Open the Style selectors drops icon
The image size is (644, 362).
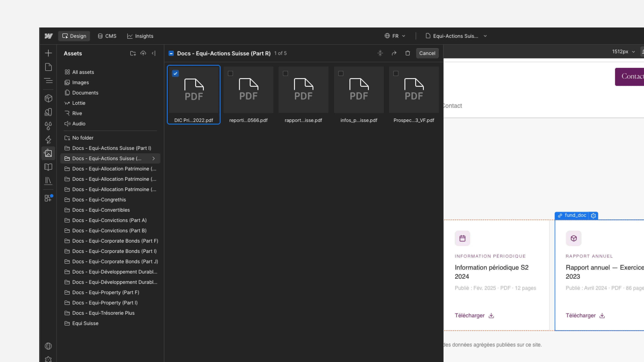click(x=48, y=126)
